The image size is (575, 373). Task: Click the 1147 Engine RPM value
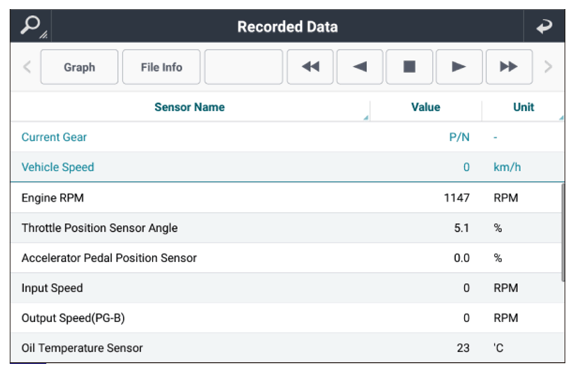point(457,198)
